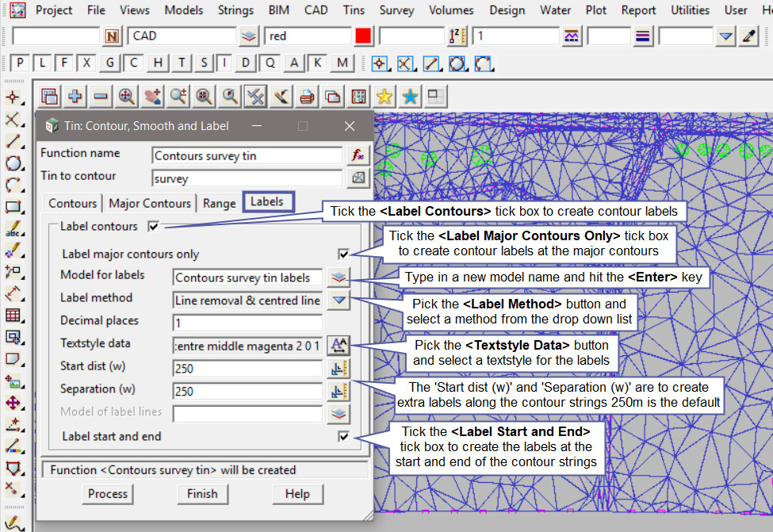This screenshot has height=532, width=773.
Task: Switch to the Range tab
Action: coord(219,203)
